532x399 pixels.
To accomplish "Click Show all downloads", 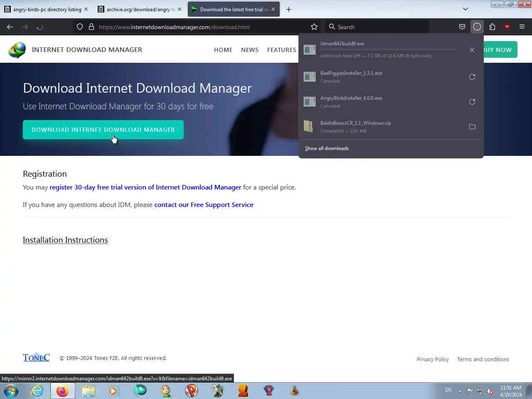I will tap(327, 148).
